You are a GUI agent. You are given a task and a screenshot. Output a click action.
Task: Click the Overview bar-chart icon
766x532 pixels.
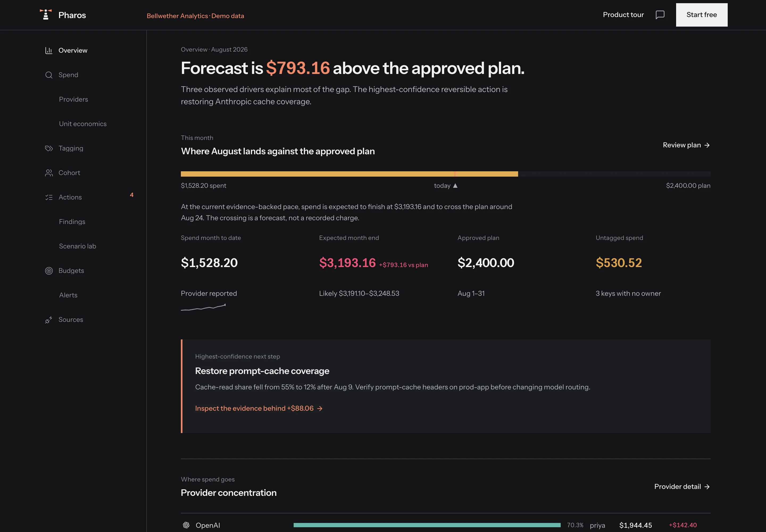click(x=49, y=50)
